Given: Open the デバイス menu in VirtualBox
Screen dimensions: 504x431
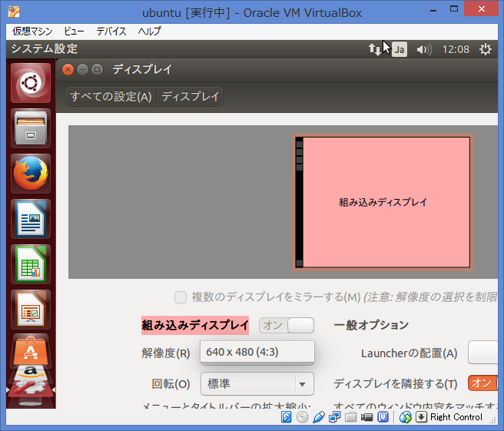Looking at the screenshot, I should [x=111, y=31].
